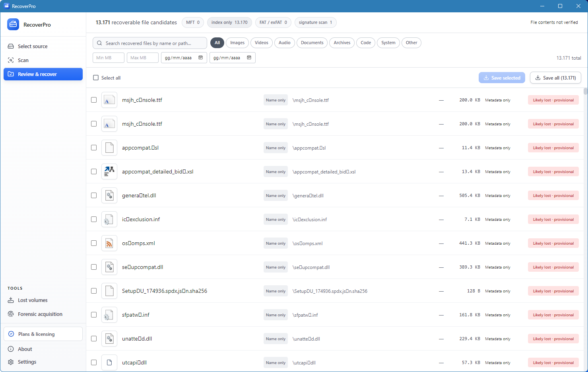Click the Max MB size field

143,58
